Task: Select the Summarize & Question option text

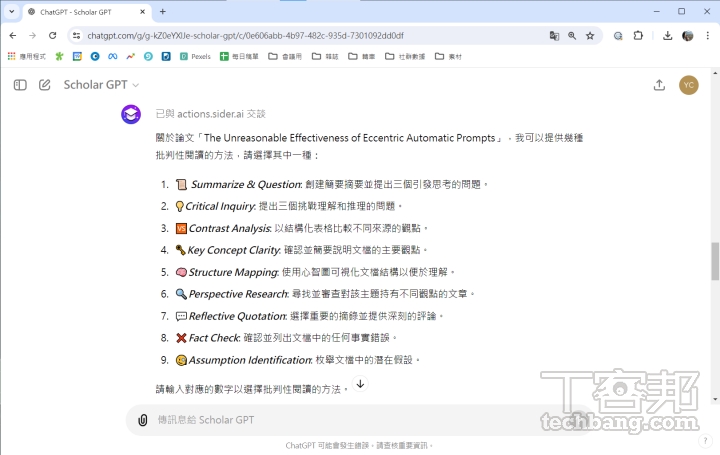Action: tap(246, 185)
